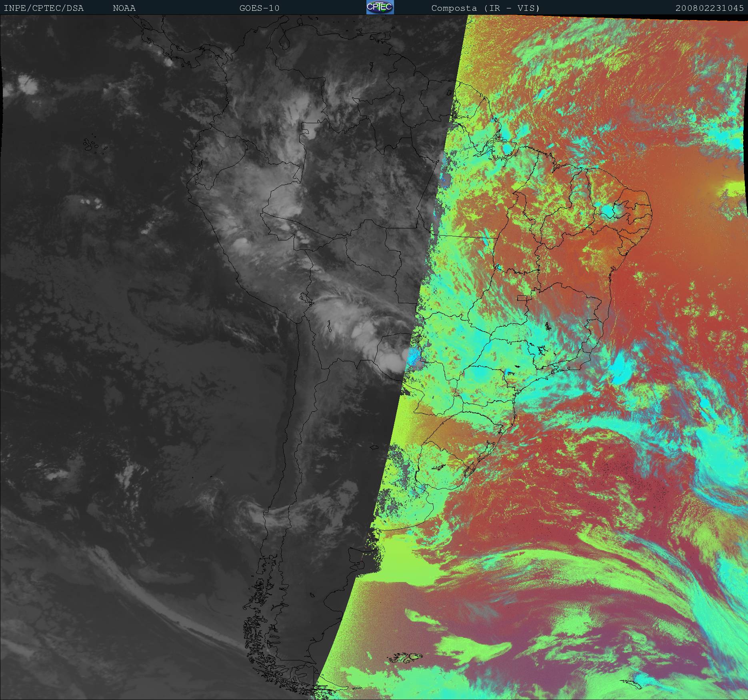Click cyan cloud spot in northeastern Brazil
Viewport: 748px width, 700px height.
609,211
